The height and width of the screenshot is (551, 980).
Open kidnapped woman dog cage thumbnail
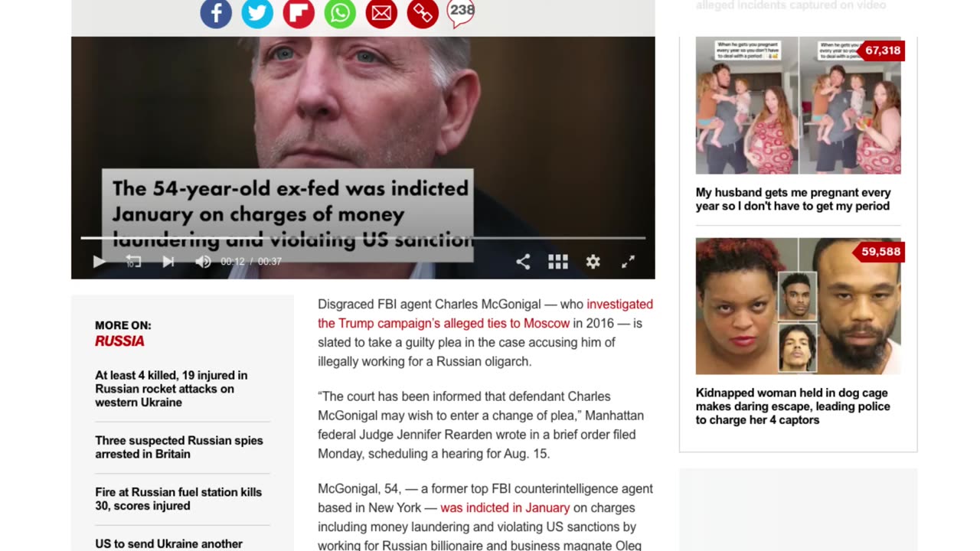pos(798,306)
